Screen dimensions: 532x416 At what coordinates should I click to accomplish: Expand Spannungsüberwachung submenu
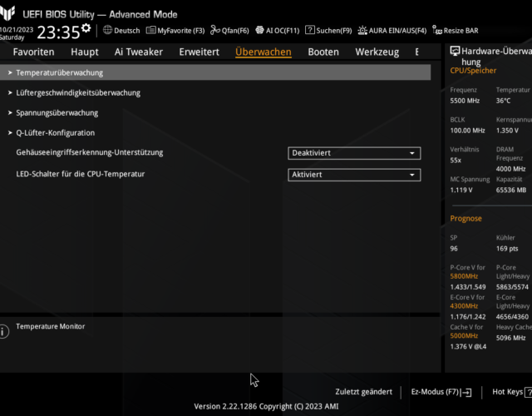(x=57, y=113)
